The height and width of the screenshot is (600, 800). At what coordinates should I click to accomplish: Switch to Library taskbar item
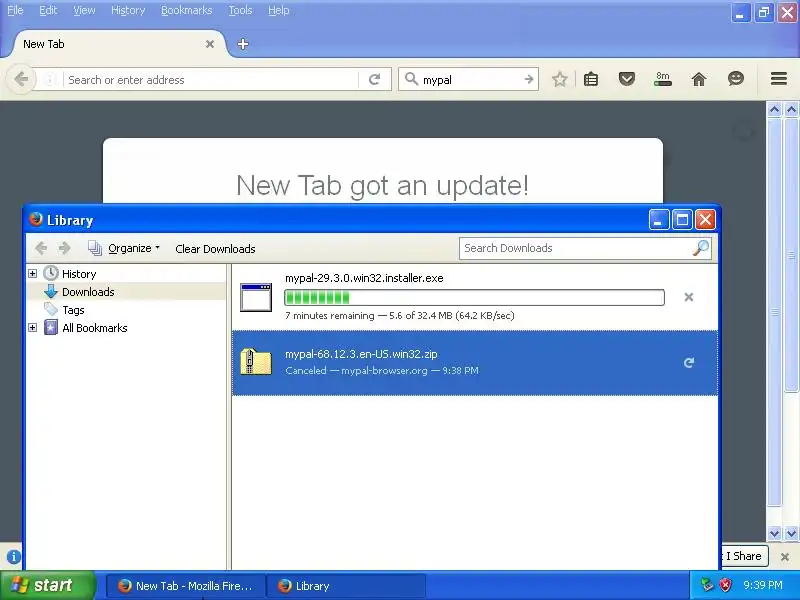click(346, 586)
